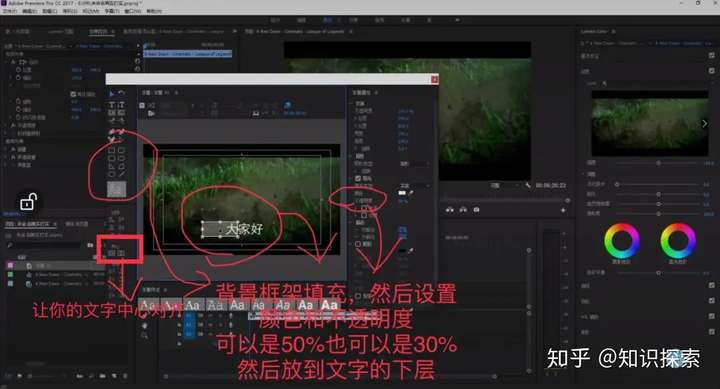Toggle the Shadow checkbox in title properties
Viewport: 720px width, 389px height.
tap(358, 244)
